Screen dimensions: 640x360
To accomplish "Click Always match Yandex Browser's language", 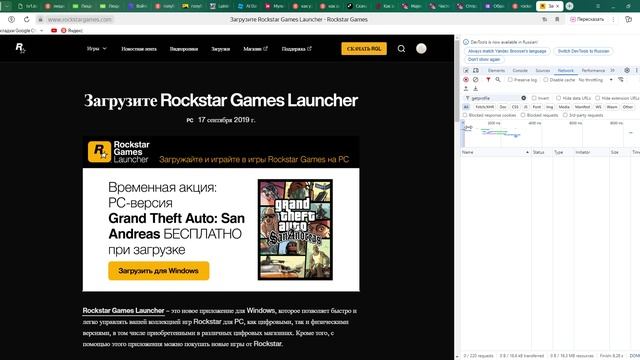I will [507, 51].
